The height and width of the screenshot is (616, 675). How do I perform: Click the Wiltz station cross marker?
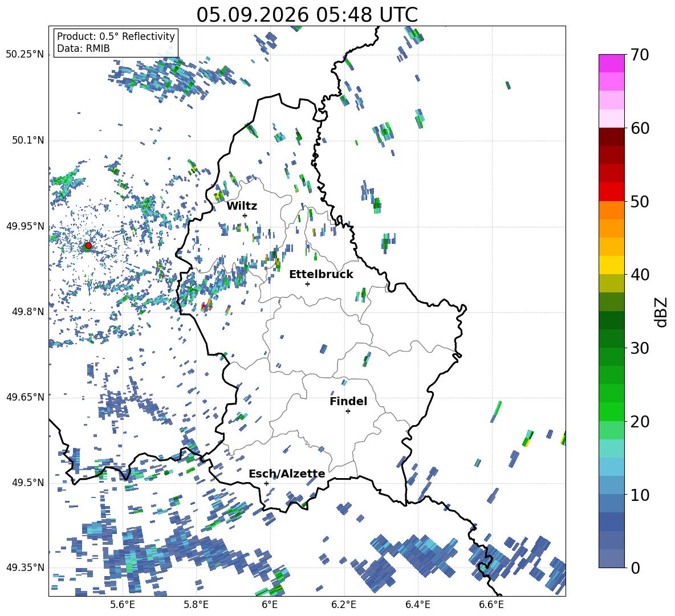(245, 215)
